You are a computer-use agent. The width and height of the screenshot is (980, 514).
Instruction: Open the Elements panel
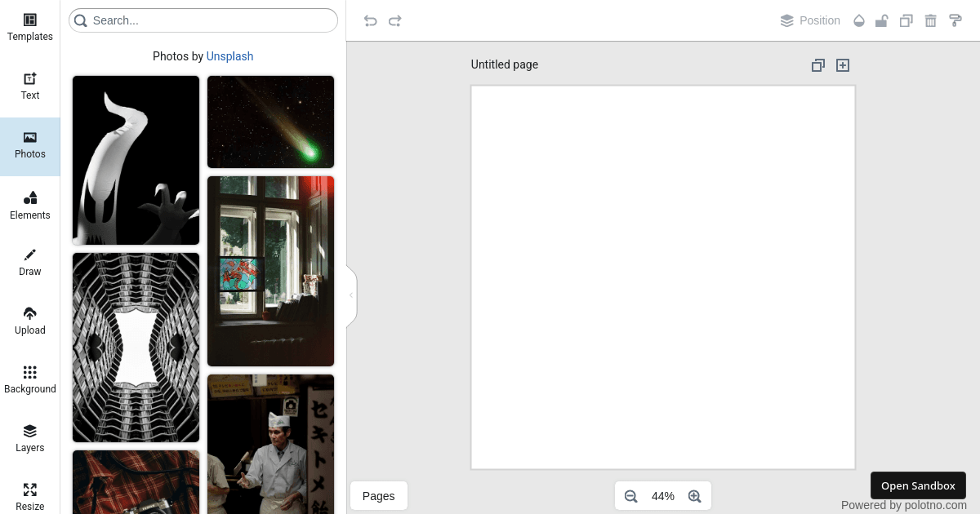(30, 206)
